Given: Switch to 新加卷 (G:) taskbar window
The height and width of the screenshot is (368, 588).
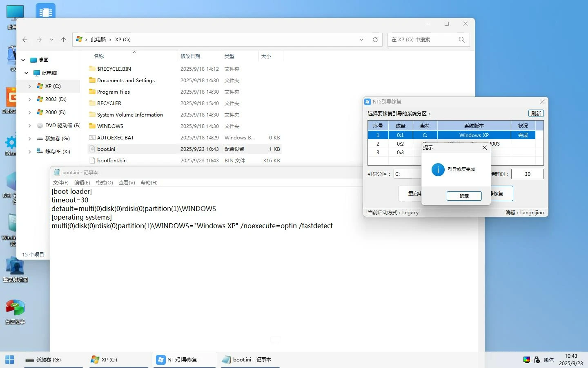Looking at the screenshot, I should click(53, 360).
